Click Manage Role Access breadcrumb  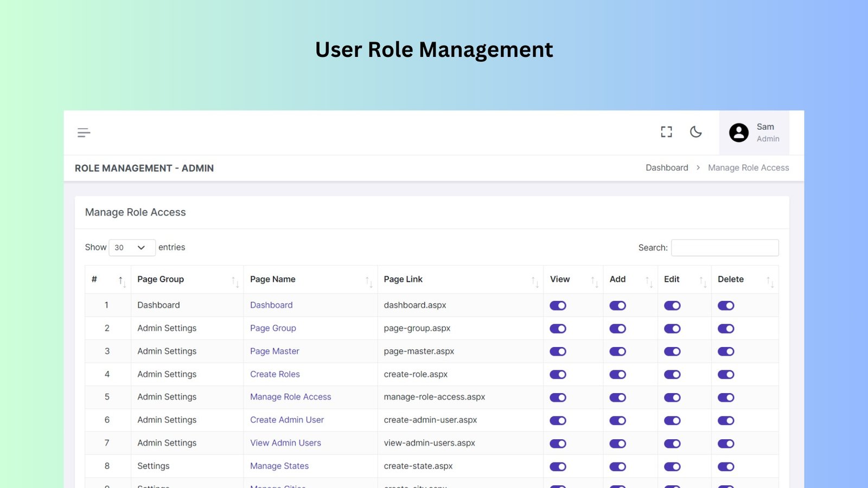748,168
